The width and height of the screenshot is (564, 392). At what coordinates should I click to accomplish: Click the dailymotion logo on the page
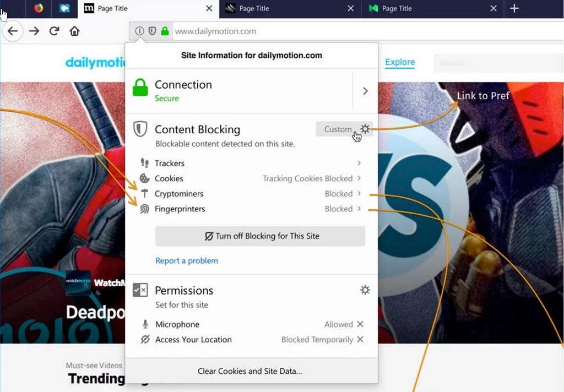[96, 62]
